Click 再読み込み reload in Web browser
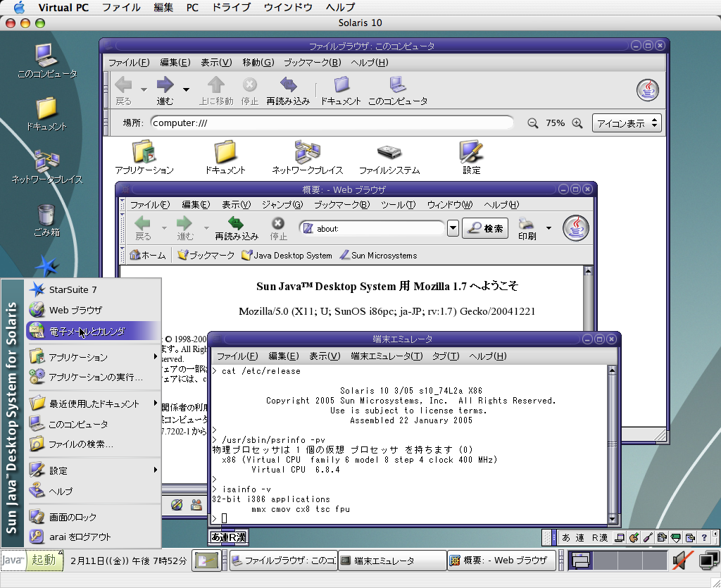This screenshot has height=588, width=721. coord(237,228)
